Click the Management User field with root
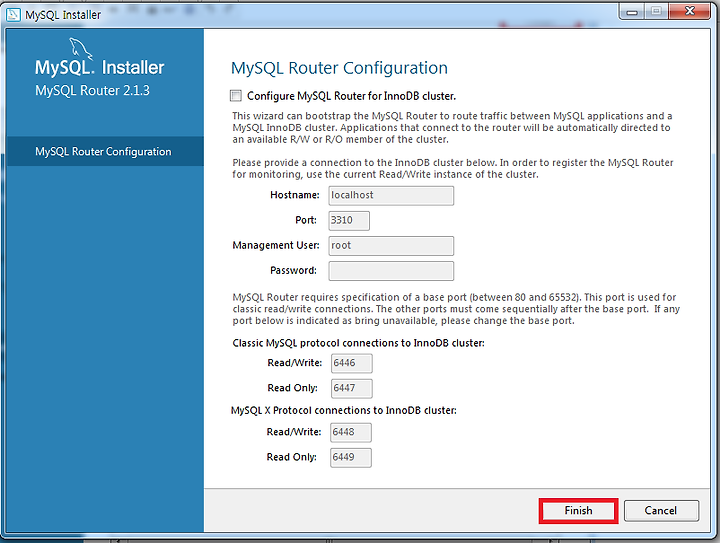720x543 pixels. pos(391,246)
